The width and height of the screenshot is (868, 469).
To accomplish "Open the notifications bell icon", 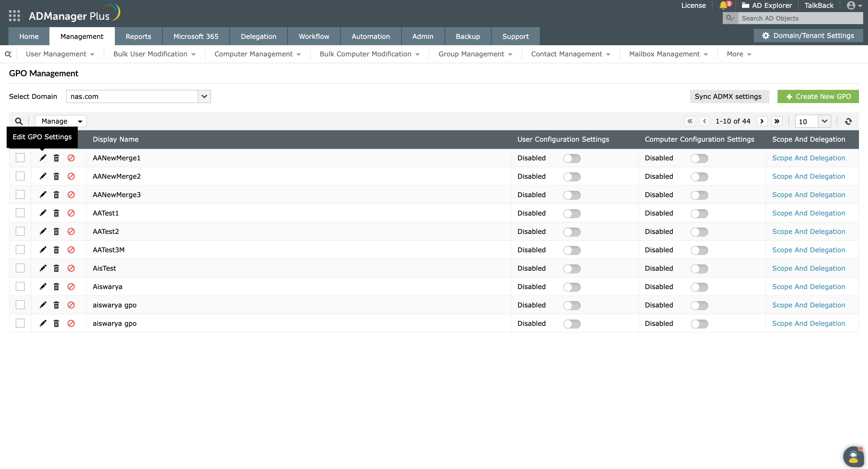I will point(723,5).
